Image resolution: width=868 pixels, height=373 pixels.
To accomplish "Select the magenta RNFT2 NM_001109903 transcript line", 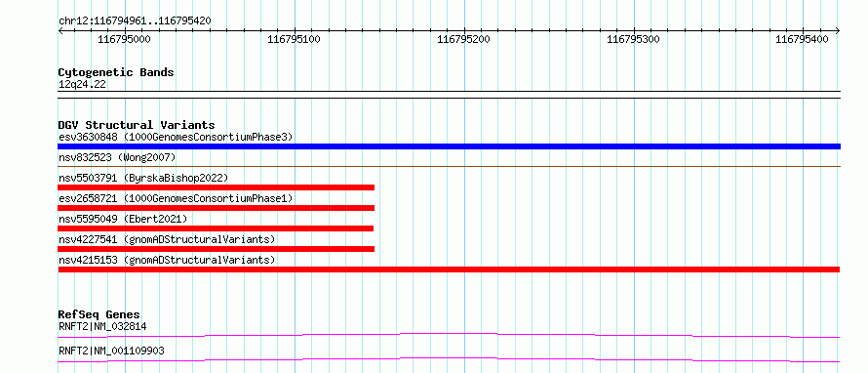I will [449, 359].
